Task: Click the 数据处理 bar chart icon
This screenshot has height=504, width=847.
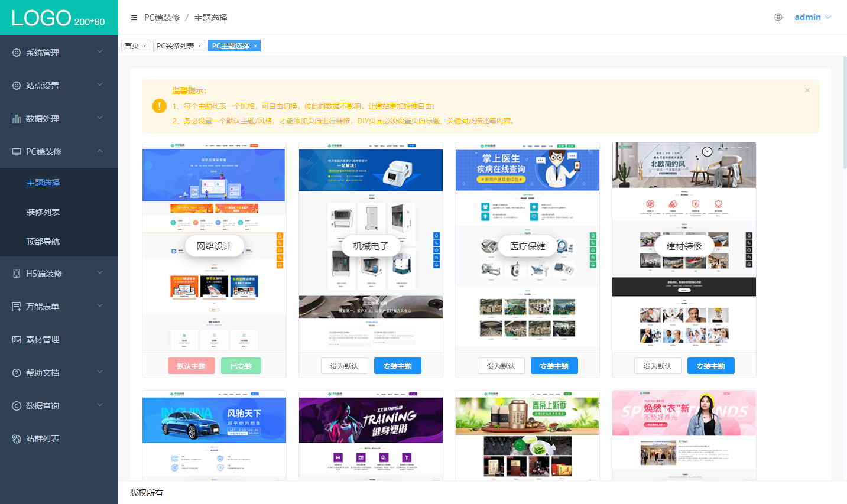Action: (17, 119)
